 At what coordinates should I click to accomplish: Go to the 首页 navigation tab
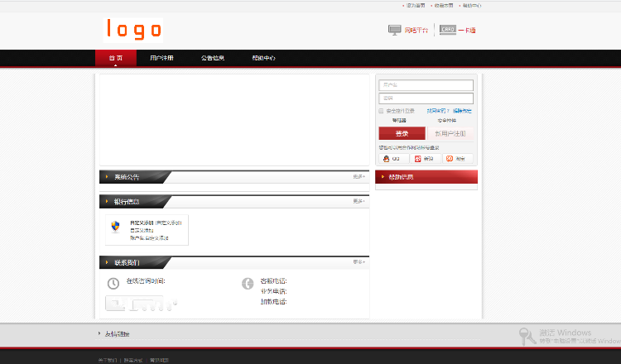pos(116,58)
